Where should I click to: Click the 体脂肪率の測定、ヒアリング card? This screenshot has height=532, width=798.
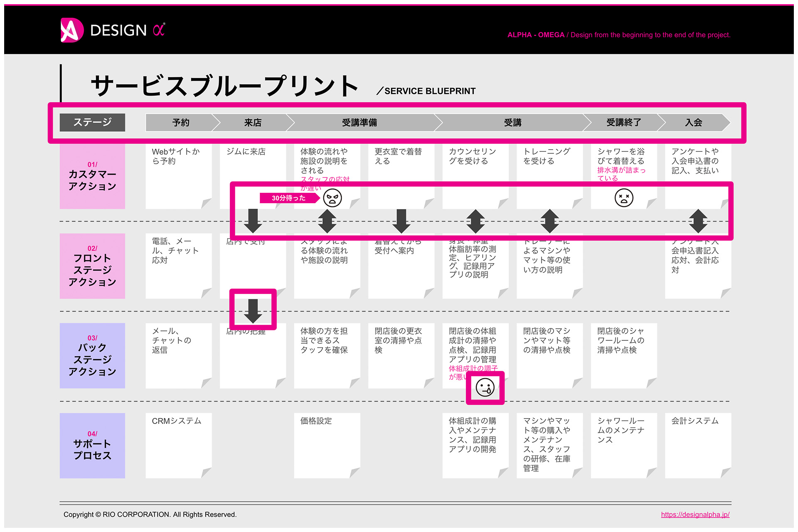pos(475,266)
